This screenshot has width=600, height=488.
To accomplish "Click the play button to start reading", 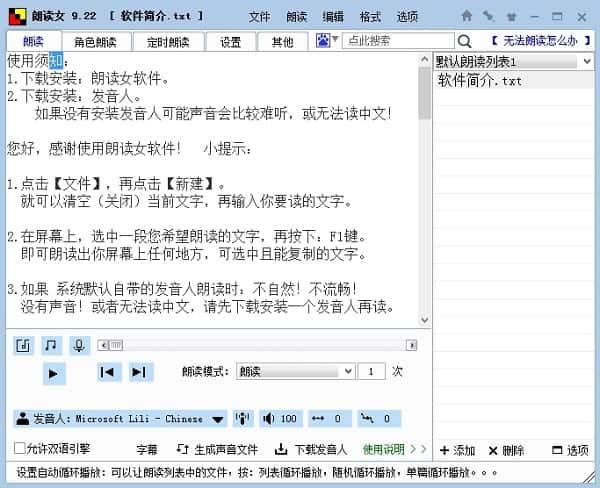I will (55, 373).
